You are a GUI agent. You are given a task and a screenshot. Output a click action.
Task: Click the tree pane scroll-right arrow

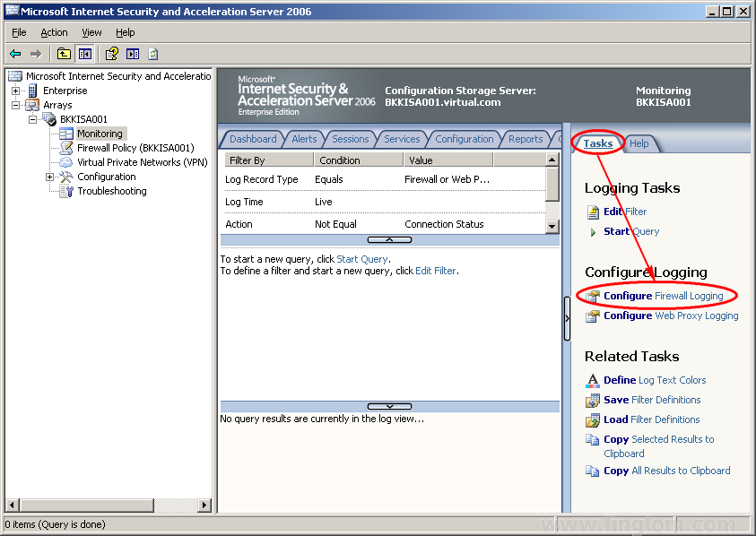(204, 506)
